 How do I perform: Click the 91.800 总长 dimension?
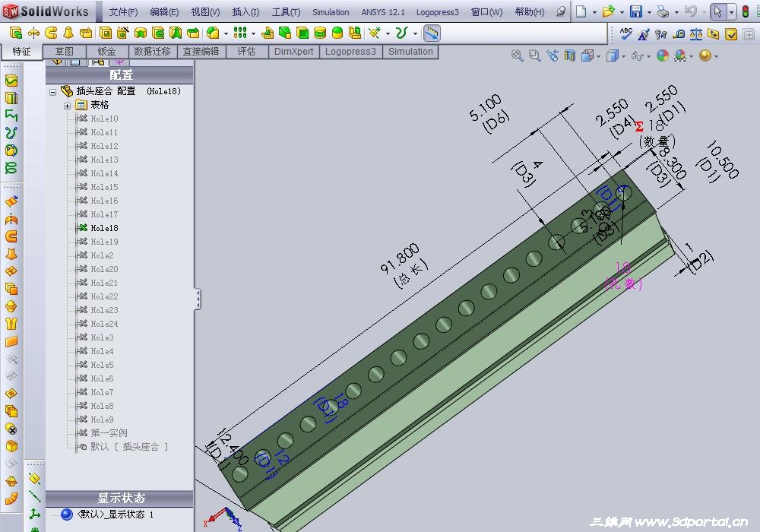[x=404, y=265]
